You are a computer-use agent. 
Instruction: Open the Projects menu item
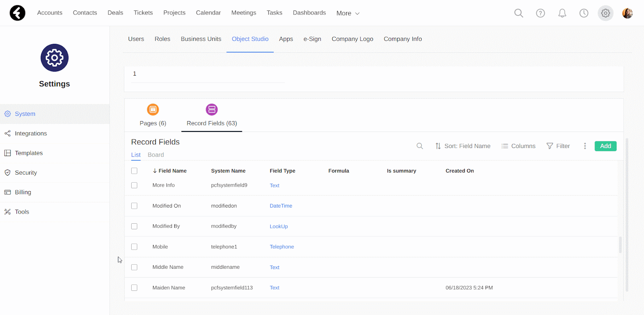point(174,13)
